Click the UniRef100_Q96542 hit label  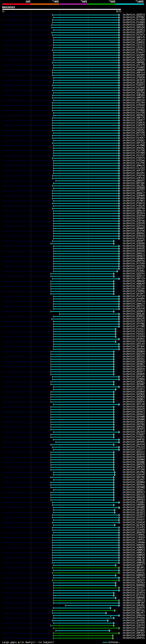134,233
